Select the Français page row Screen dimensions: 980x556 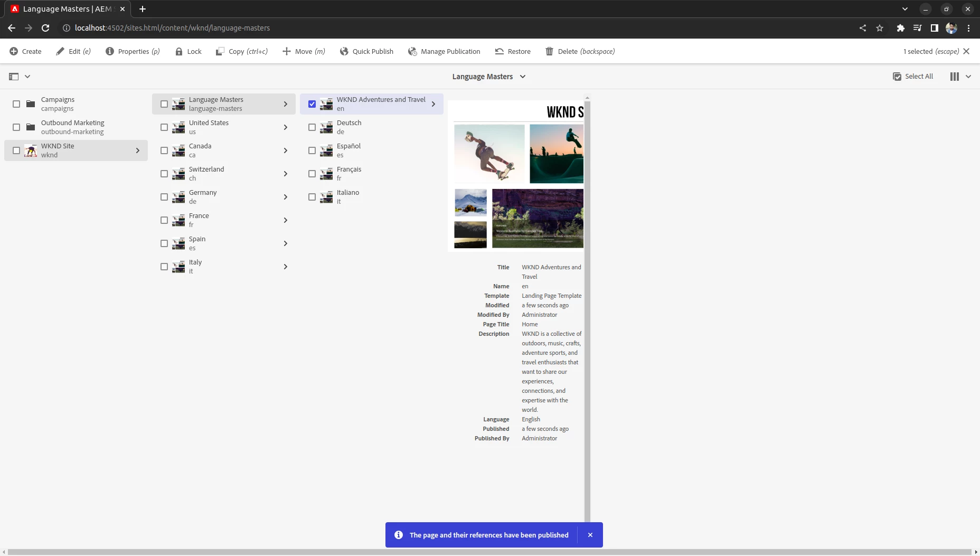click(372, 174)
